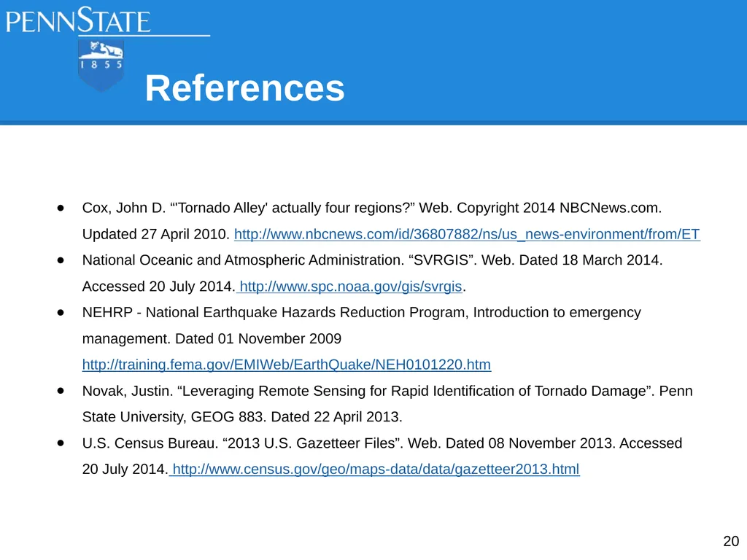This screenshot has width=747, height=560.
Task: Open the census.gov gazetteer2013 link
Action: (x=376, y=470)
